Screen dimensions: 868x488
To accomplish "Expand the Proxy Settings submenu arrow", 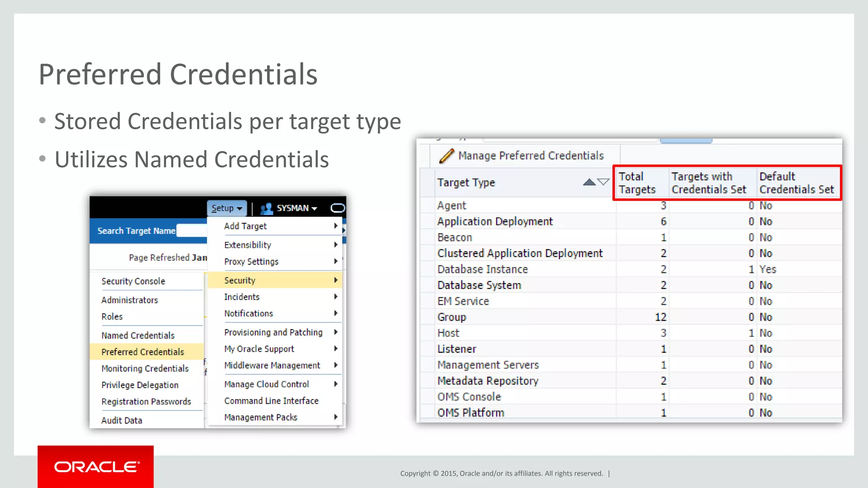I will (336, 261).
